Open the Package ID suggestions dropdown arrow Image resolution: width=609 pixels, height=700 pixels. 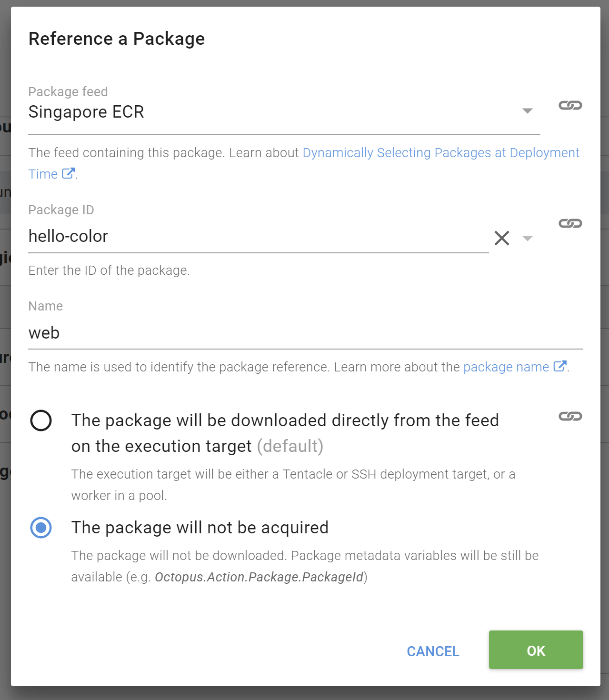coord(527,238)
